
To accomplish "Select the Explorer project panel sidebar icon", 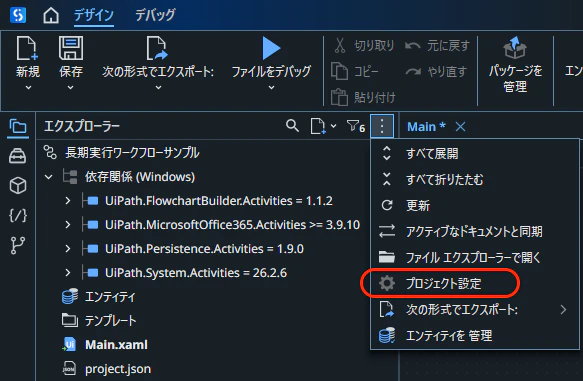I will point(18,127).
